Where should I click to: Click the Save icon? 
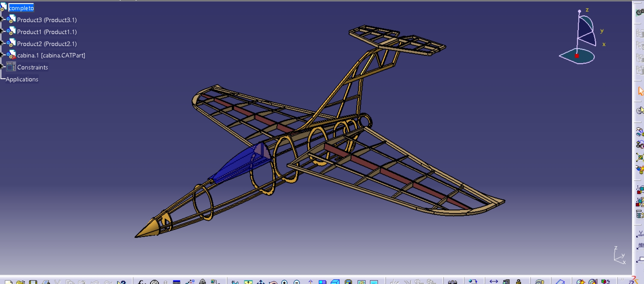point(33,282)
